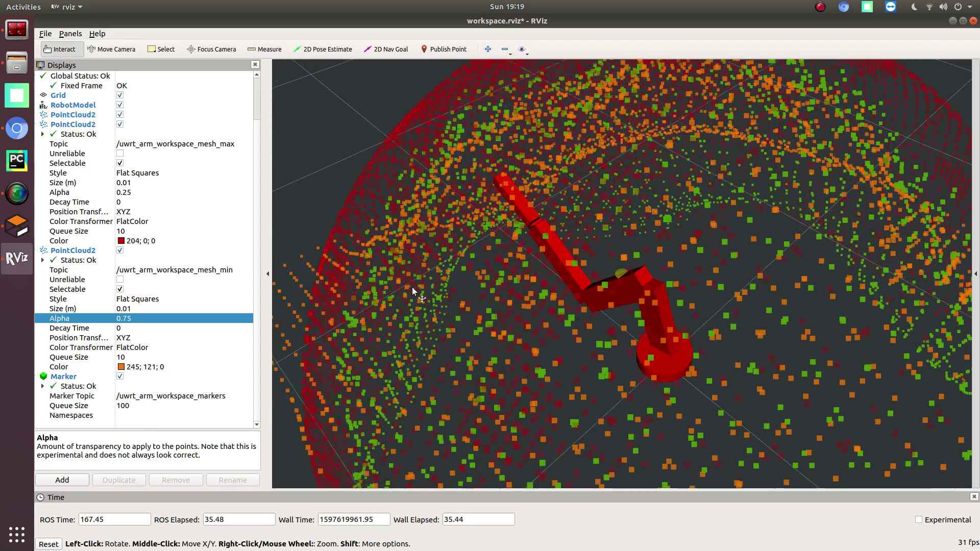This screenshot has width=980, height=551.
Task: Pick the Measure tool
Action: (264, 49)
